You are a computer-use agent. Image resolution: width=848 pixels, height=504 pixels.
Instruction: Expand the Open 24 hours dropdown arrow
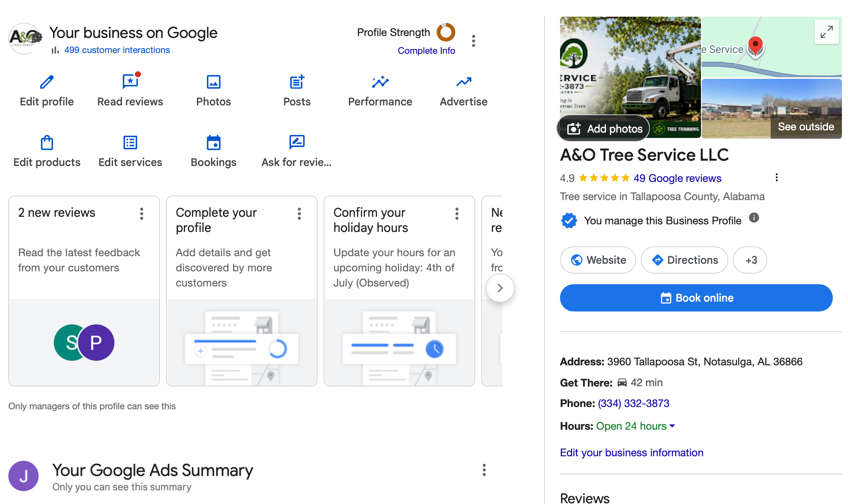click(672, 426)
